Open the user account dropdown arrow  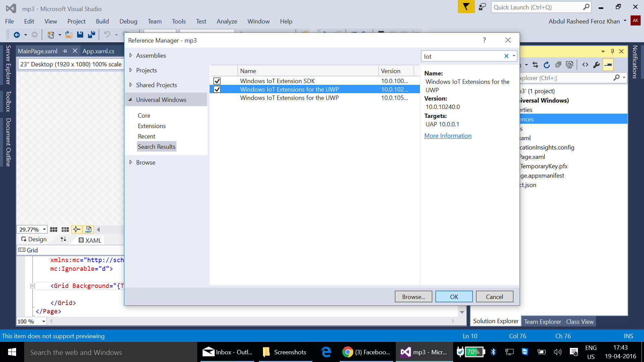click(625, 21)
